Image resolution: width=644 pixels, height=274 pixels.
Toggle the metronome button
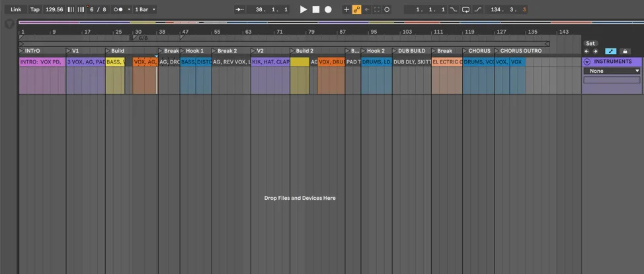click(118, 9)
